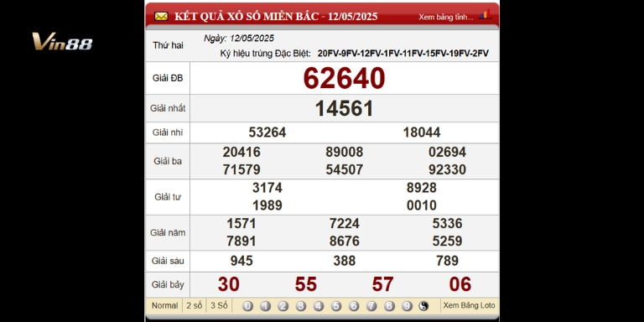Click second prize number 53264
Viewport: 644px width, 322px height.
click(x=267, y=132)
